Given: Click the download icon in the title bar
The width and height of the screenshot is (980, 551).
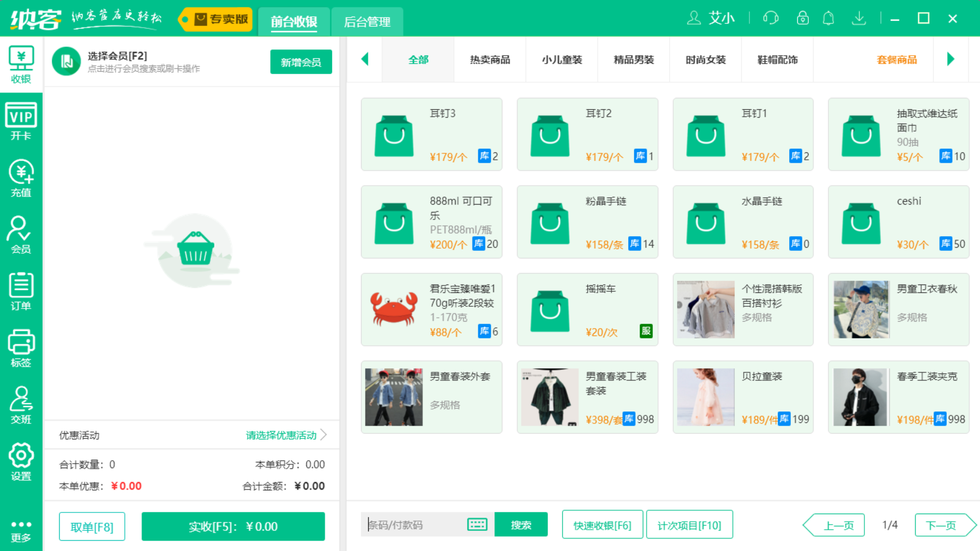Looking at the screenshot, I should 859,18.
